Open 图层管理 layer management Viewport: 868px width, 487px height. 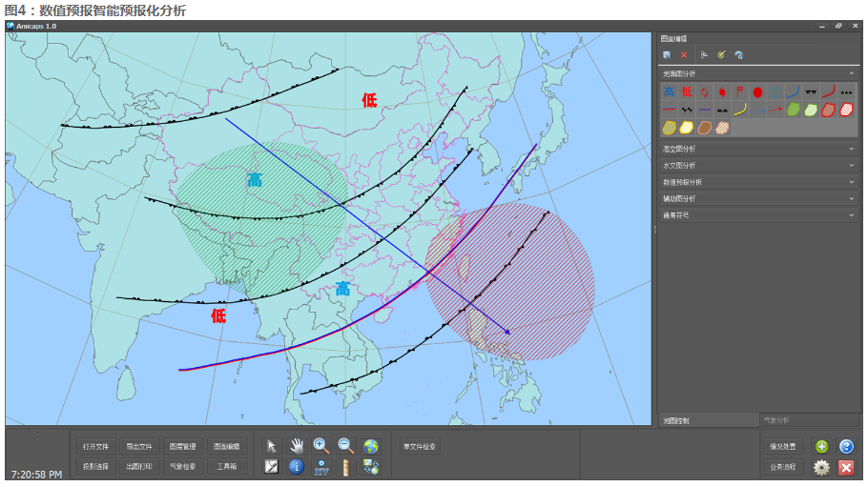(x=183, y=446)
